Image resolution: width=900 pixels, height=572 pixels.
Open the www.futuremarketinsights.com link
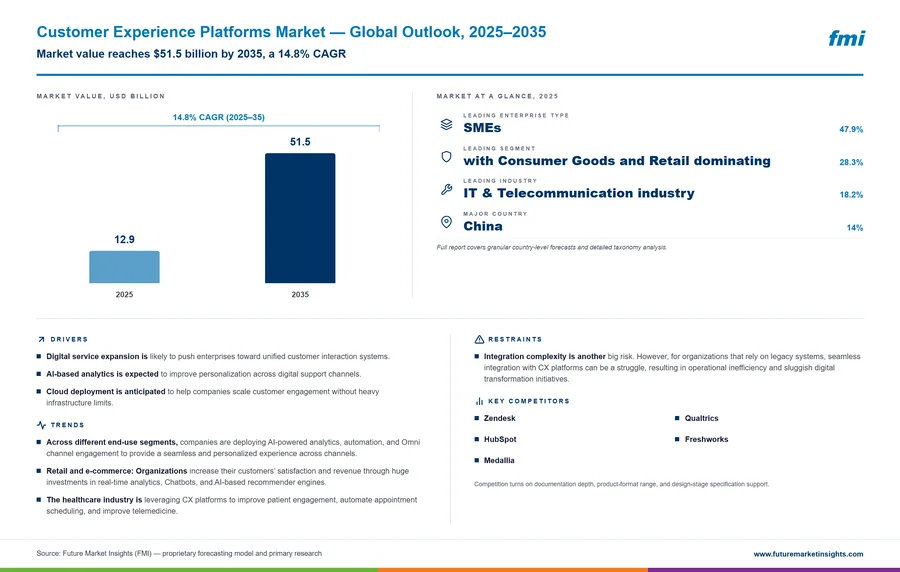tap(808, 554)
